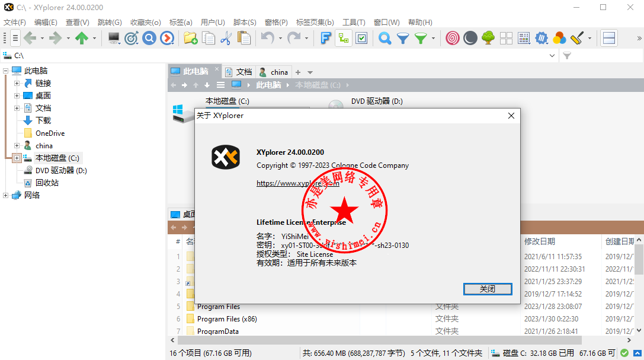This screenshot has height=360, width=644.
Task: Click the green tree toolbar icon
Action: pyautogui.click(x=488, y=38)
